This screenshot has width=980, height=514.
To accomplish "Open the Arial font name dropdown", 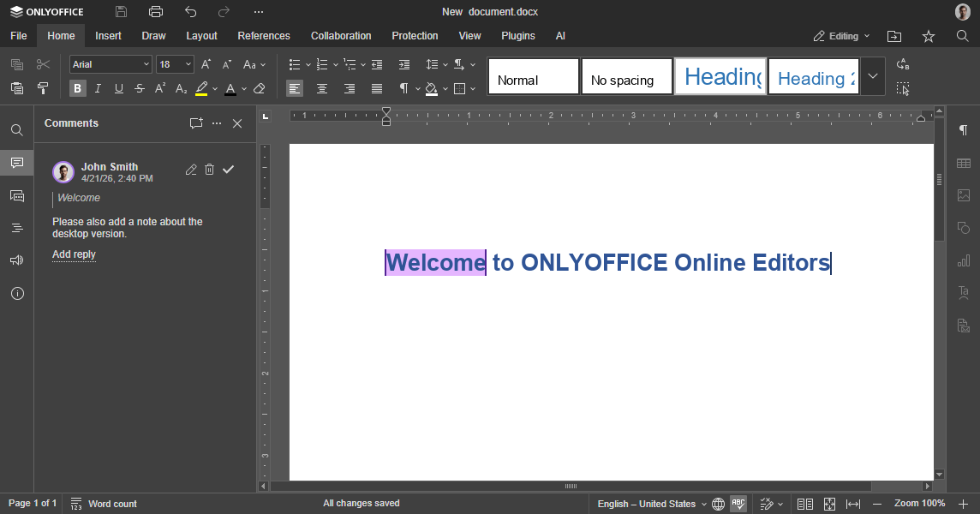I will [x=111, y=64].
